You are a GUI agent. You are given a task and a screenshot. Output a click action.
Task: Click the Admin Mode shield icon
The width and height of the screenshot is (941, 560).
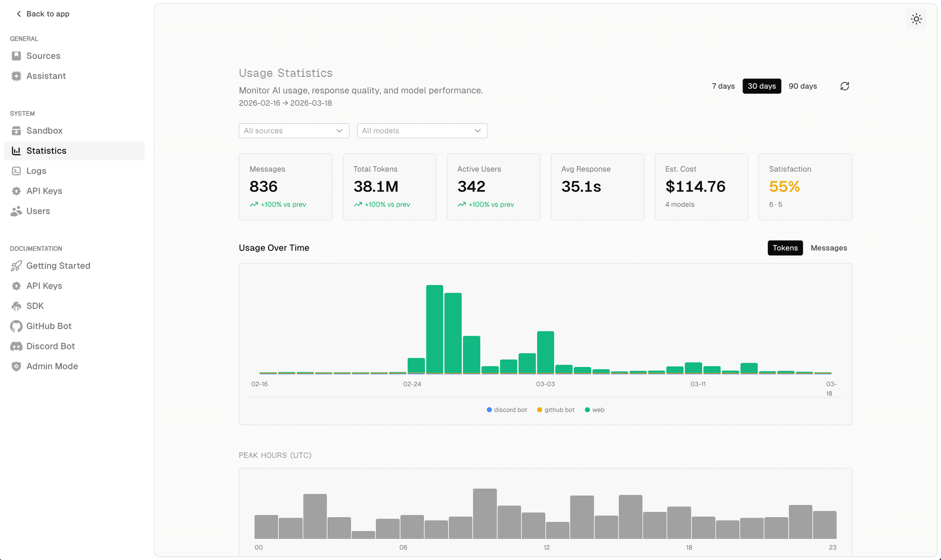pos(16,366)
